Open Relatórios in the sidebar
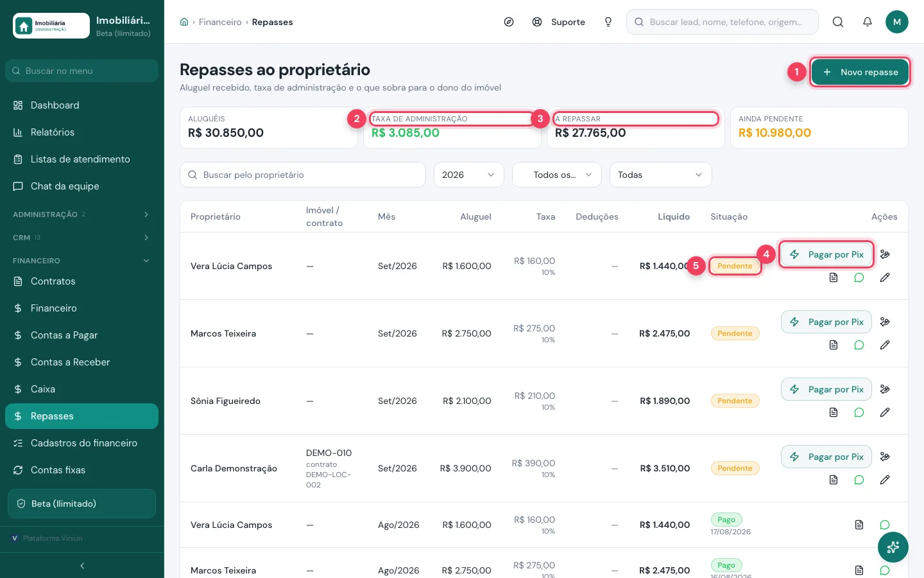Viewport: 924px width, 578px height. (x=81, y=132)
